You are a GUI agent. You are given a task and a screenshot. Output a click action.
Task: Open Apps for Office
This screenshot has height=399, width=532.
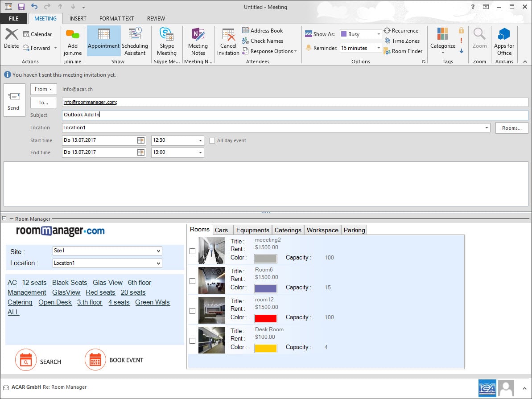pos(504,40)
